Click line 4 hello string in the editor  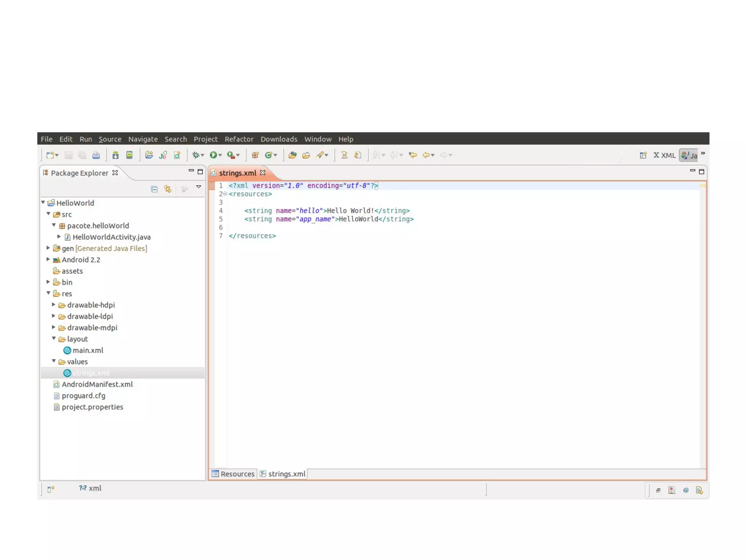[327, 211]
